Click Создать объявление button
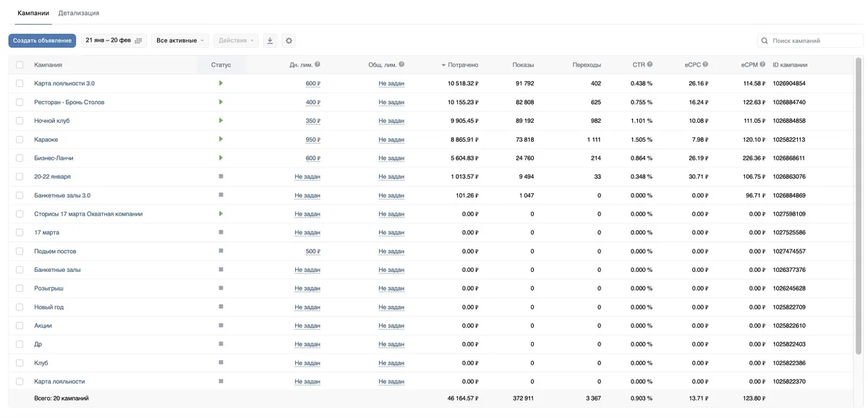Image resolution: width=868 pixels, height=418 pixels. point(42,40)
